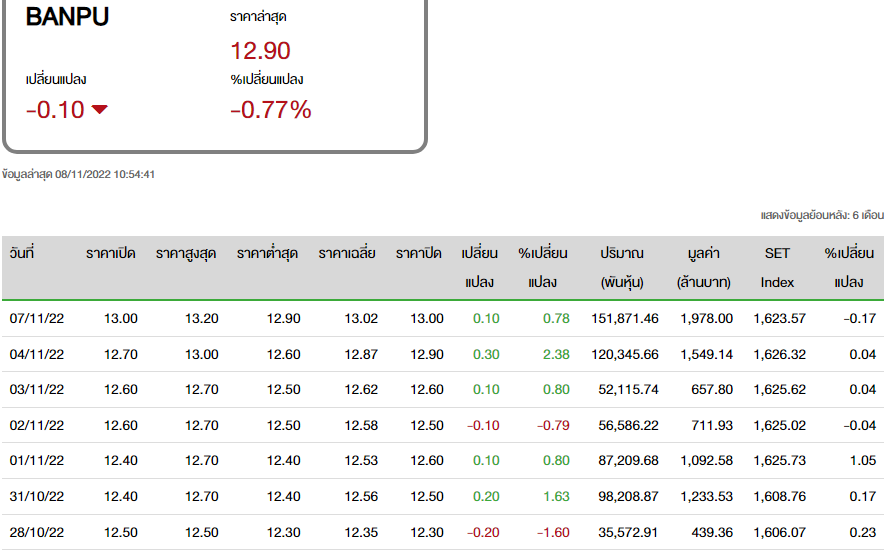
Task: Click volume value 56,586.22
Action: [x=628, y=425]
